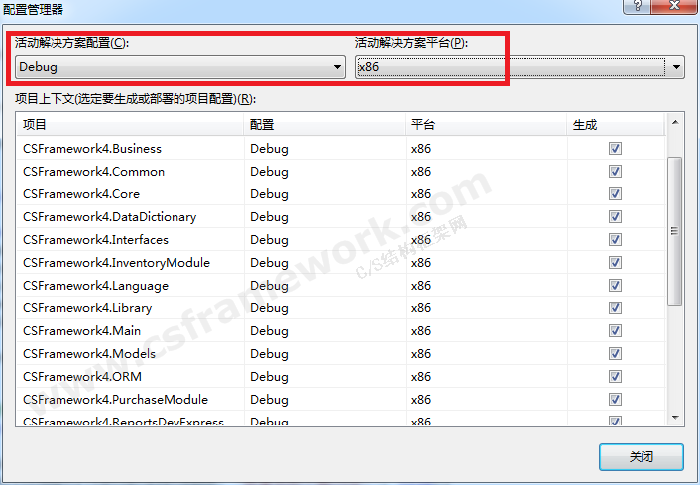The height and width of the screenshot is (485, 700).
Task: Click the 配置 column header
Action: 323,125
